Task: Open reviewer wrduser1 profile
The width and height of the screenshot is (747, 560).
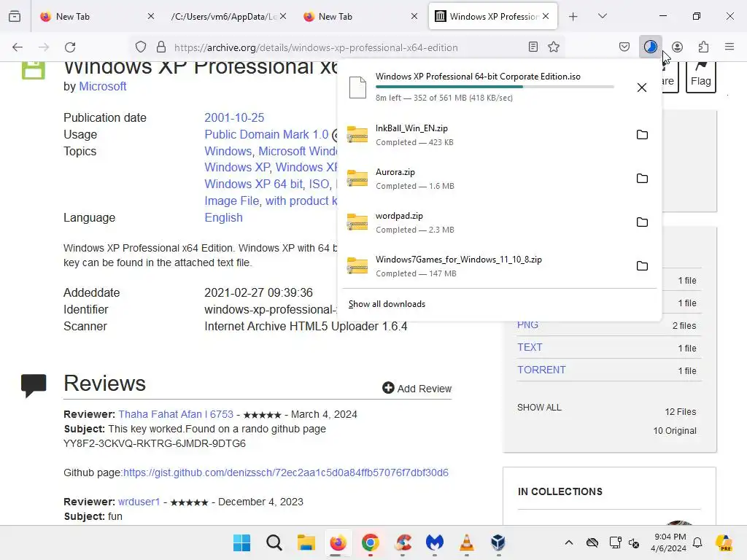Action: click(x=139, y=502)
